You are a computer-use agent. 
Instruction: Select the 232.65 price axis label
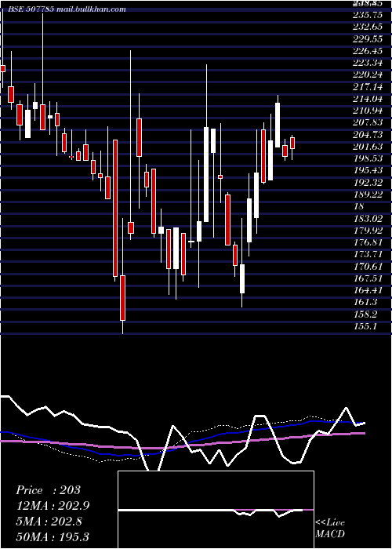click(366, 27)
